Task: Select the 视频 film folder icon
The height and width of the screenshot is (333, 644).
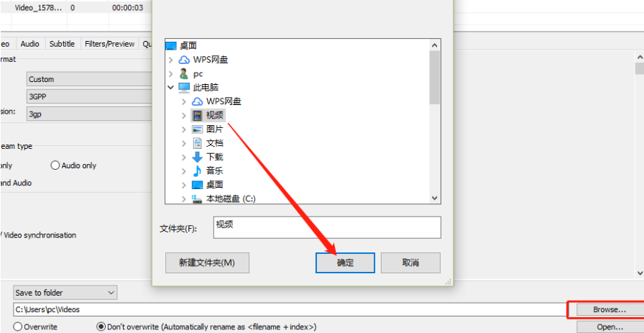Action: coord(197,115)
